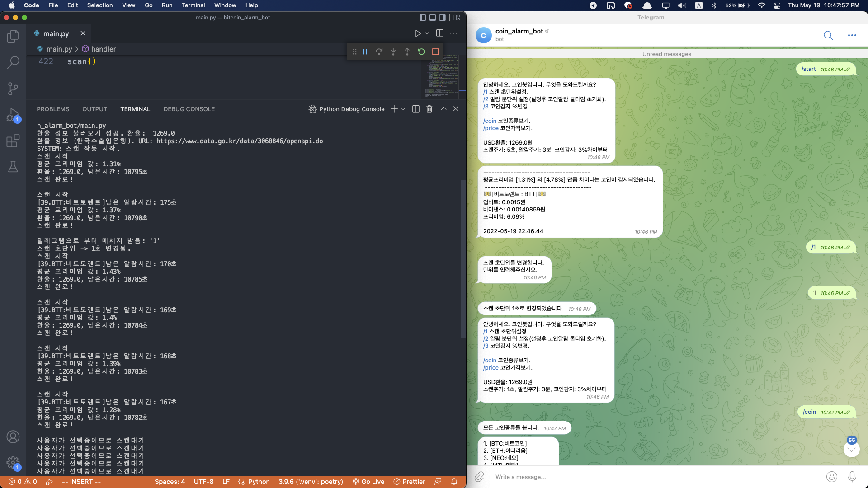The image size is (868, 488).
Task: Change the UTF-8 encoding in status bar
Action: click(x=203, y=482)
